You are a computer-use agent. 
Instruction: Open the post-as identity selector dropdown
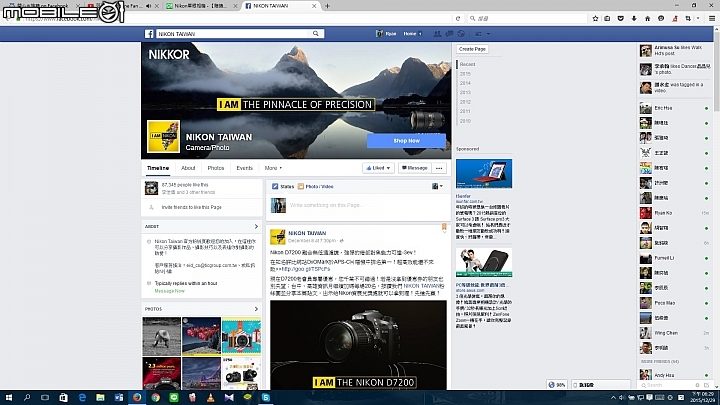point(437,186)
